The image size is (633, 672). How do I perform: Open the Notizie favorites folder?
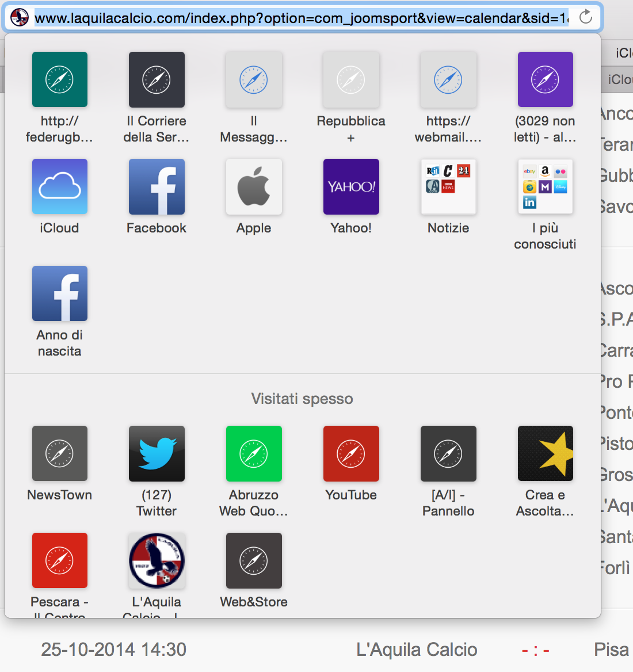pyautogui.click(x=448, y=186)
